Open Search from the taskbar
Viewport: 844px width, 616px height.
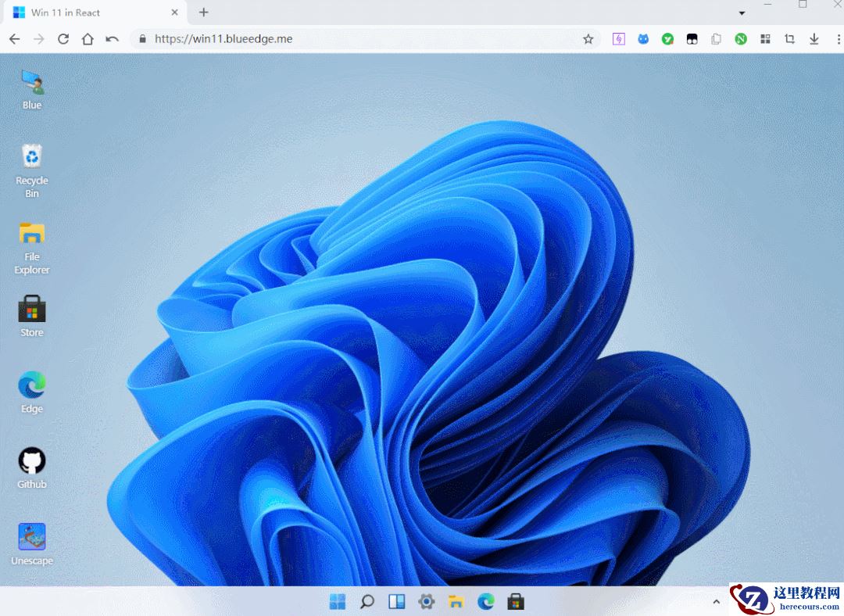367,601
